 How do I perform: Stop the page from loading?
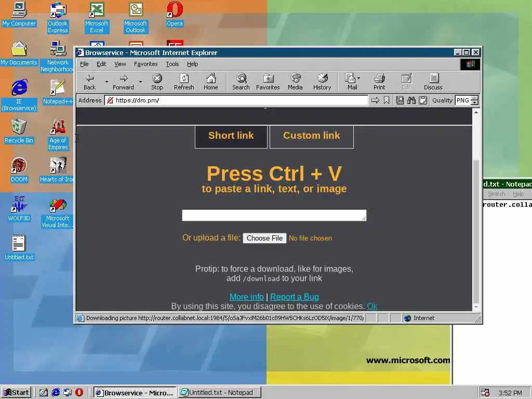tap(157, 82)
